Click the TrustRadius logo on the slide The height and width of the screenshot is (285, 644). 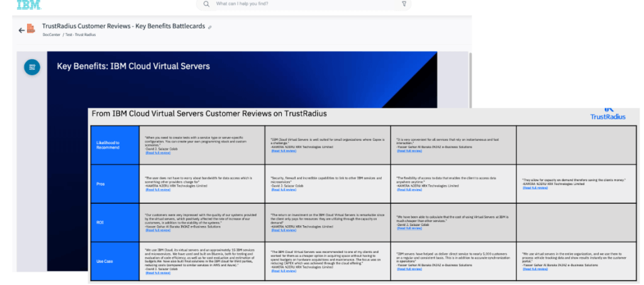click(x=608, y=114)
